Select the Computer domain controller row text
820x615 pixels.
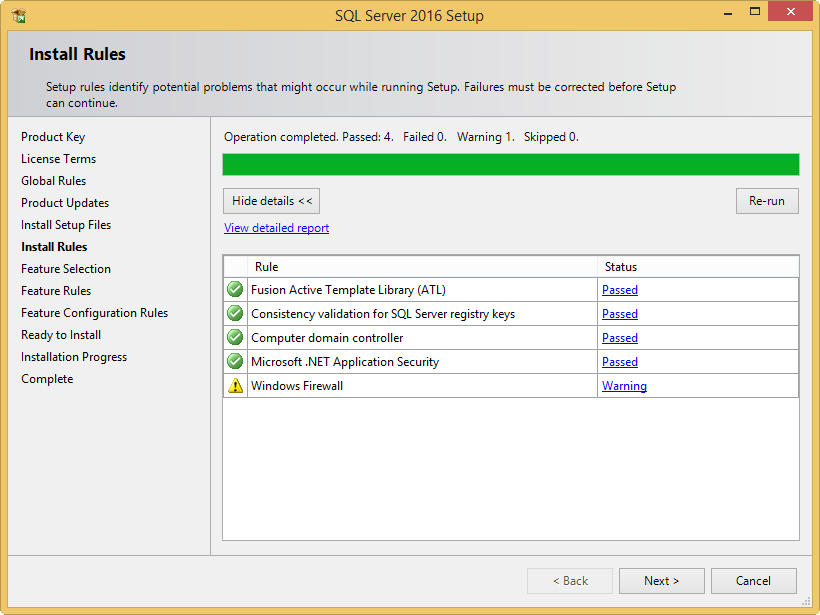[x=327, y=338]
